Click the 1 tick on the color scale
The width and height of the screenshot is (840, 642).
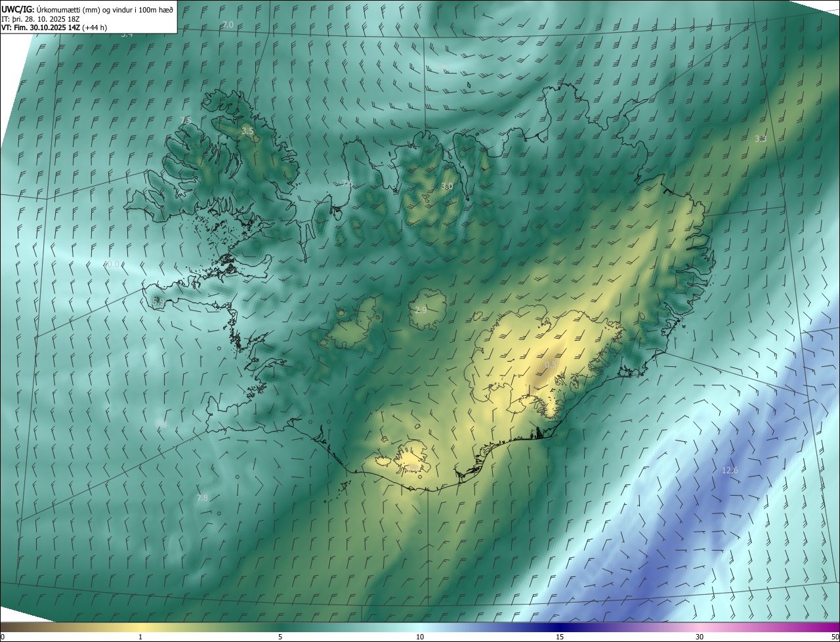click(x=140, y=637)
